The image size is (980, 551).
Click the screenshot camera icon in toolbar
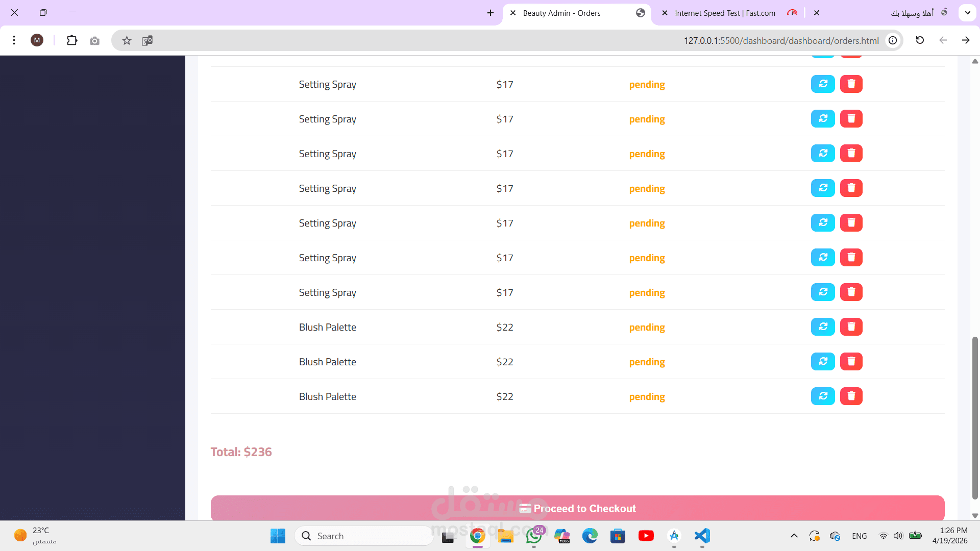[94, 40]
